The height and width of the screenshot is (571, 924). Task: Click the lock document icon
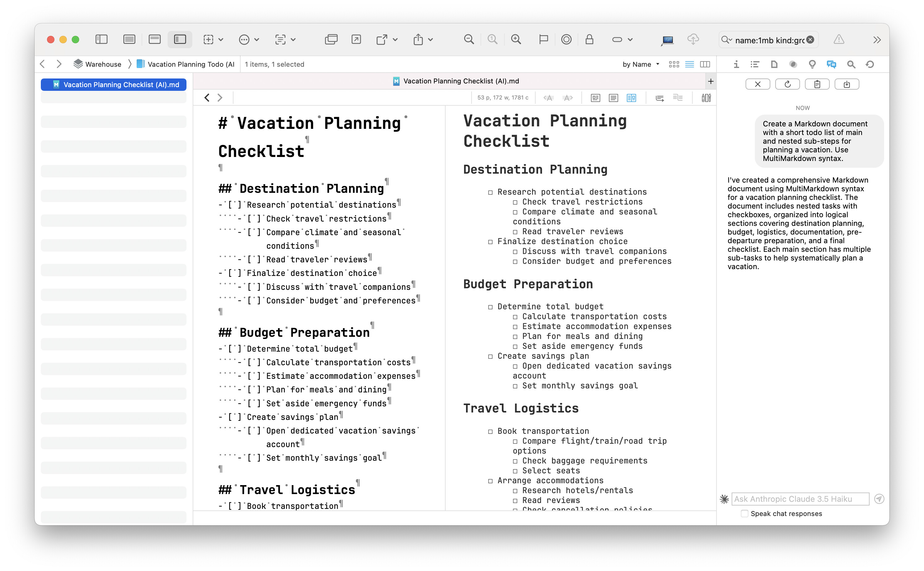click(589, 39)
